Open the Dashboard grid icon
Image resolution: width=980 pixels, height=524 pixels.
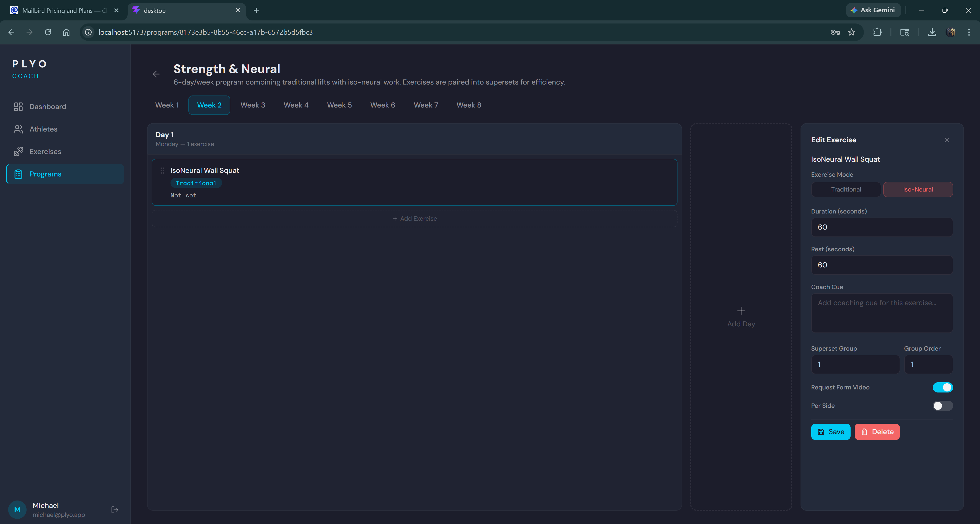coord(18,106)
